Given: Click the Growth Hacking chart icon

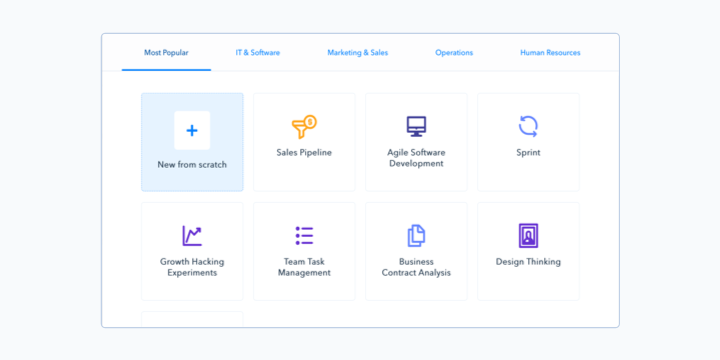Looking at the screenshot, I should [192, 236].
